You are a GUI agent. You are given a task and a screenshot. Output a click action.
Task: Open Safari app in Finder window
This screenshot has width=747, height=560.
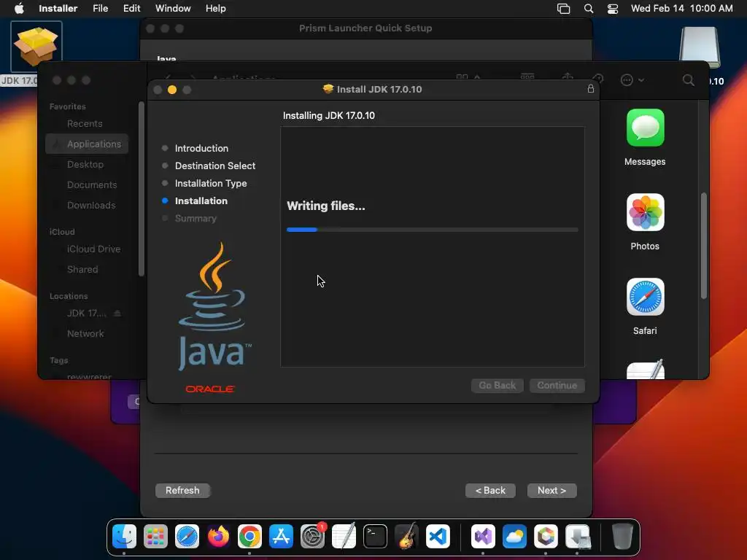(x=645, y=297)
